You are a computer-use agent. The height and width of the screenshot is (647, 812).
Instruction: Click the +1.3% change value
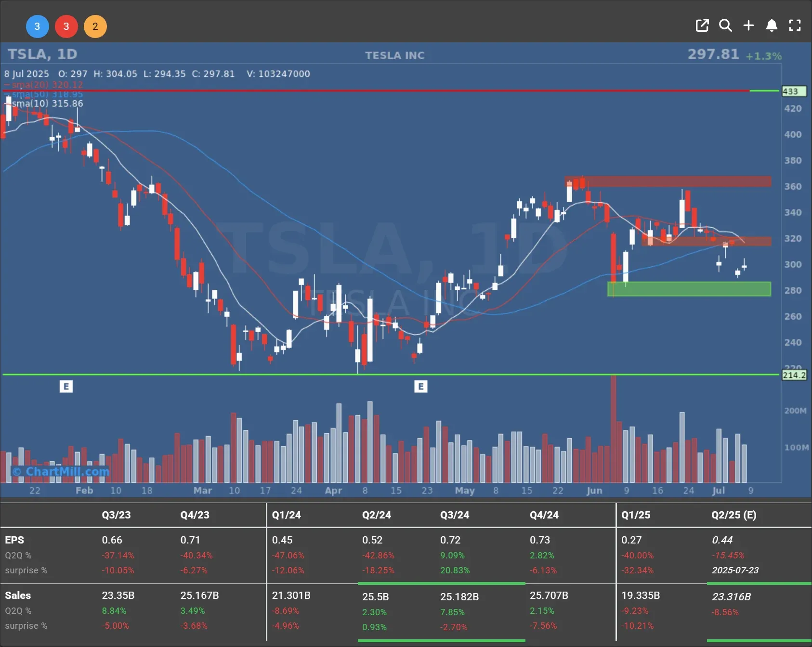(764, 56)
